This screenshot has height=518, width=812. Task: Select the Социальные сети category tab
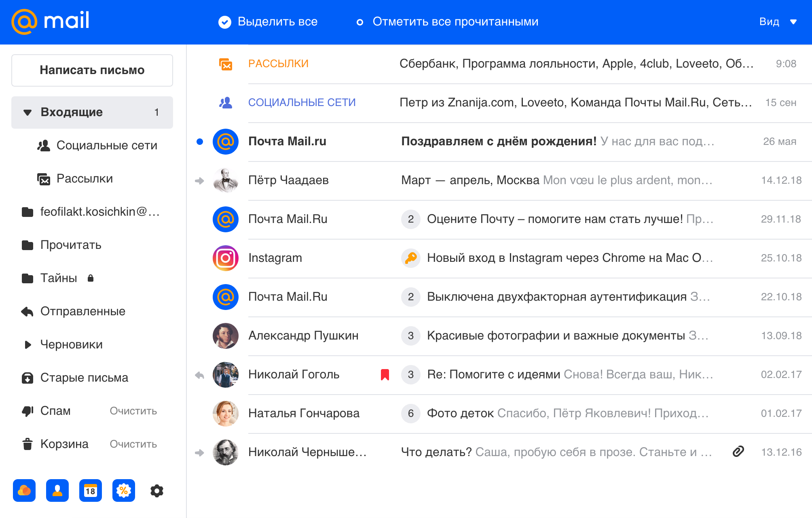pos(302,102)
